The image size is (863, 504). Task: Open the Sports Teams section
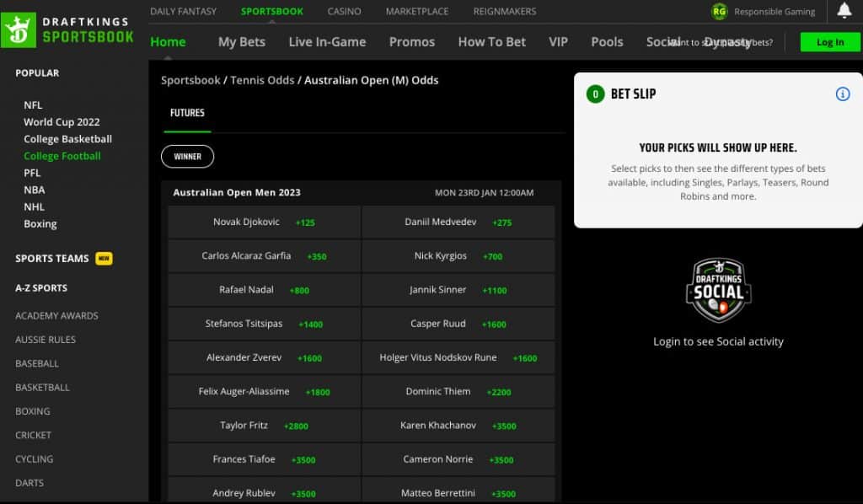click(51, 259)
